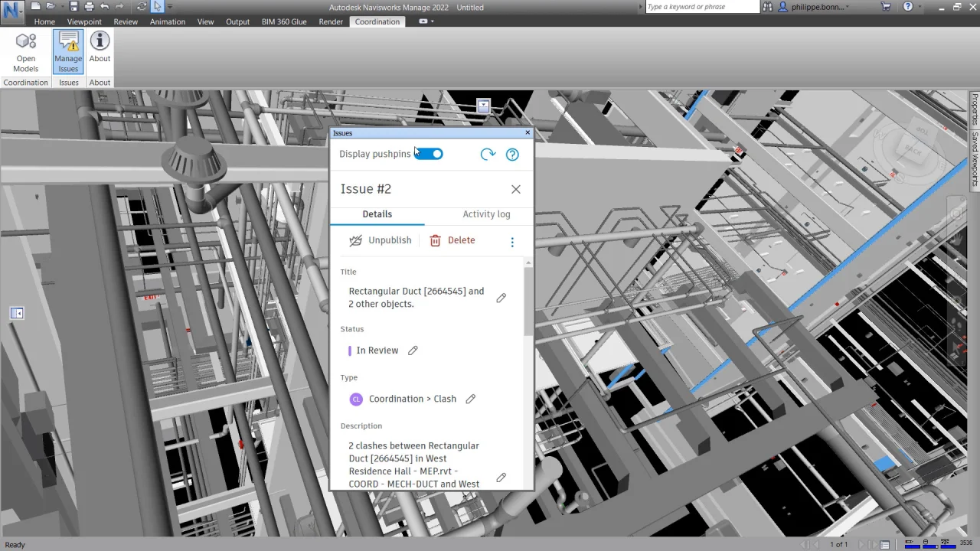Edit the In Review status pencil icon
The width and height of the screenshot is (980, 551).
pos(413,350)
